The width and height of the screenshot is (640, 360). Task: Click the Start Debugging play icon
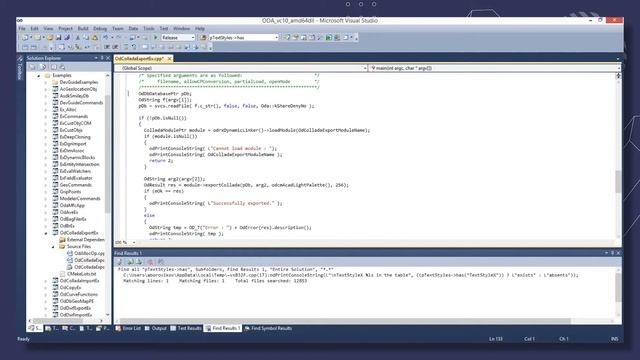click(156, 38)
